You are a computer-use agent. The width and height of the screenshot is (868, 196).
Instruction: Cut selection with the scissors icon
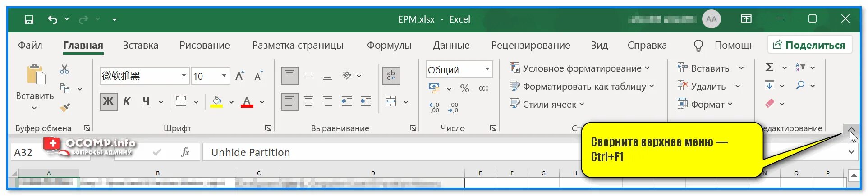(x=64, y=69)
